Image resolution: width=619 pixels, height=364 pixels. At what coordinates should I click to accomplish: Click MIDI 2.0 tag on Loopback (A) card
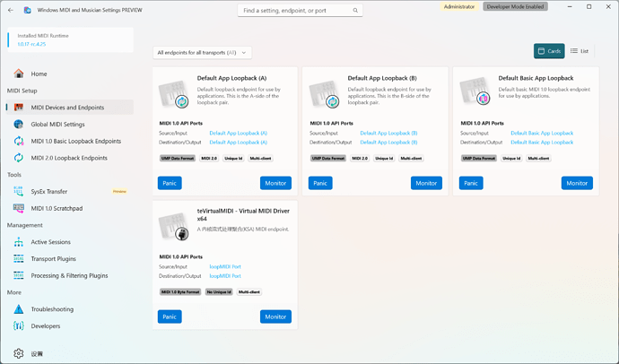(209, 158)
